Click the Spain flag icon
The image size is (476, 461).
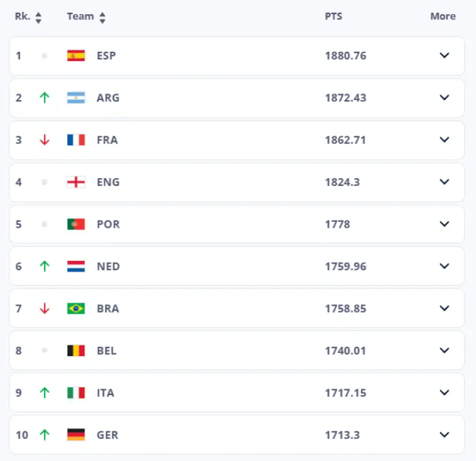[76, 55]
